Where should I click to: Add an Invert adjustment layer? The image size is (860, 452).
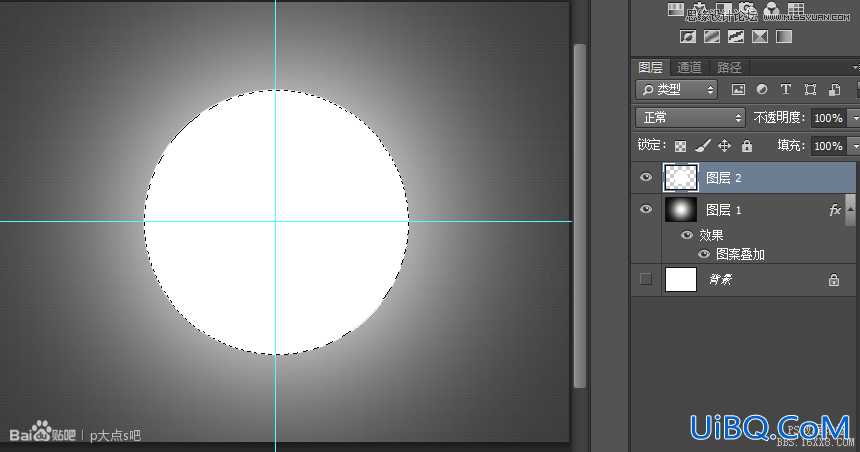(x=688, y=37)
